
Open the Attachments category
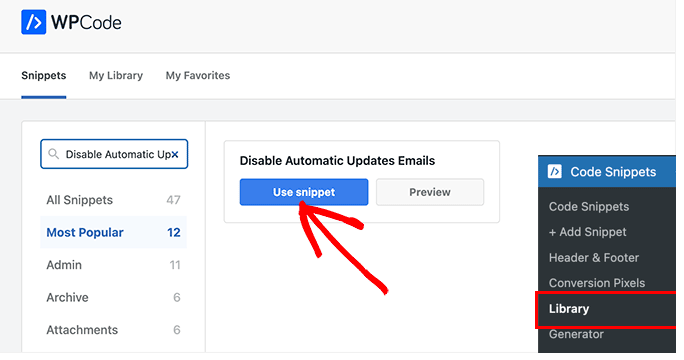click(x=113, y=330)
